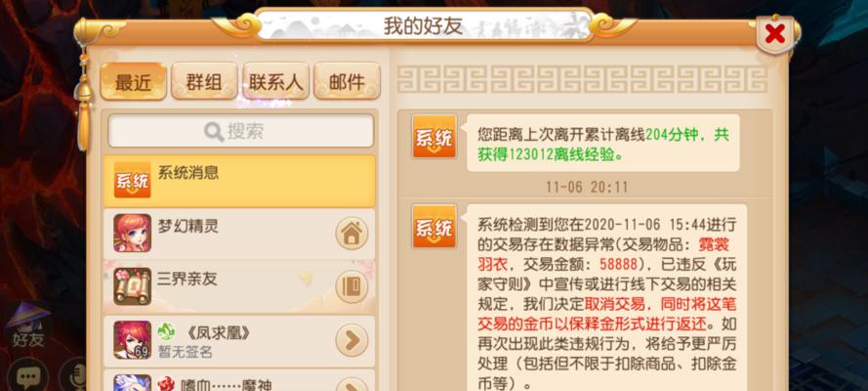Select the 系统消息 conversation entry
868x391 pixels.
(239, 181)
